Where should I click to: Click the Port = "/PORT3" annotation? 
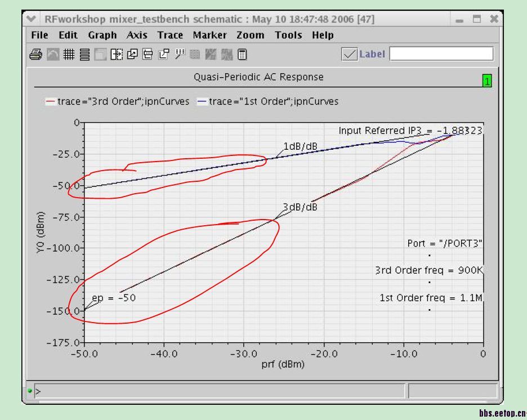[445, 243]
